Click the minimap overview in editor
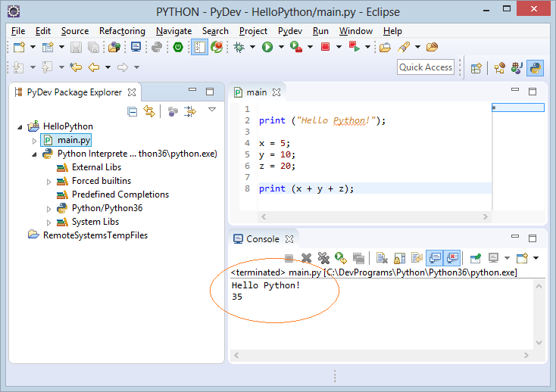This screenshot has height=392, width=556. click(518, 107)
